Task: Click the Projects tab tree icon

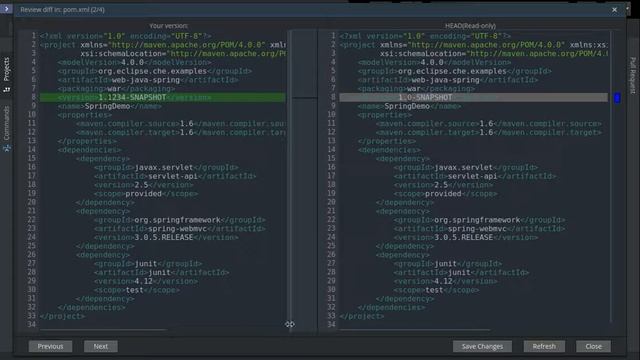Action: [7, 89]
